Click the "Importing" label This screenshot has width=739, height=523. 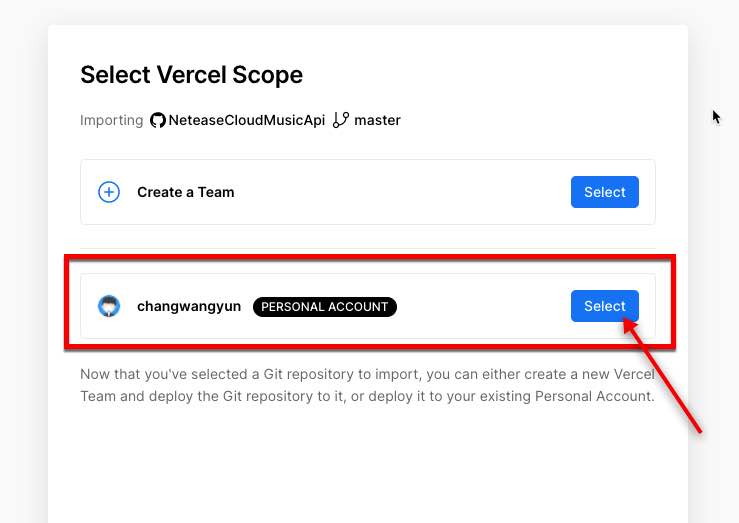point(111,120)
